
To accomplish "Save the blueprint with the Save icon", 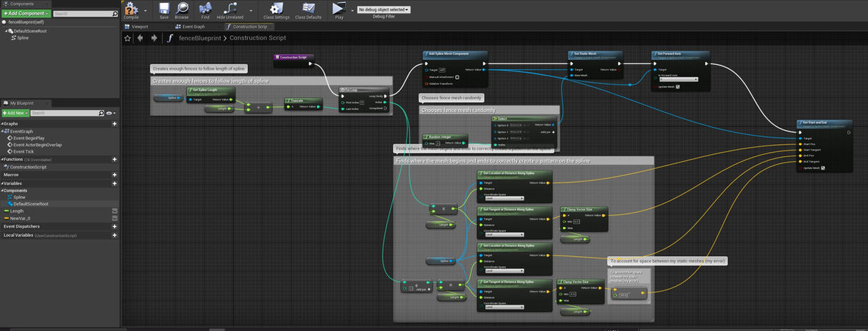I will point(164,9).
